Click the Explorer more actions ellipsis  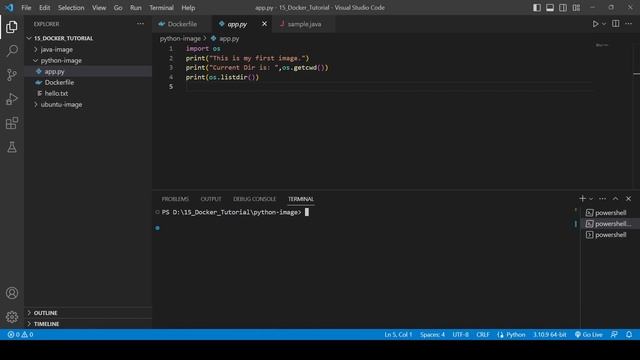click(140, 24)
